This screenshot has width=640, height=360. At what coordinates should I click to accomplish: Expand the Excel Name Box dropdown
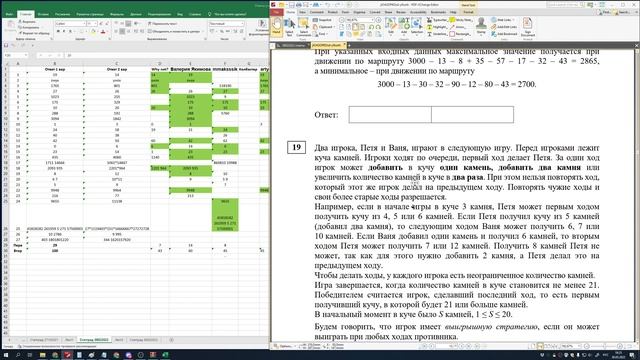(26, 55)
